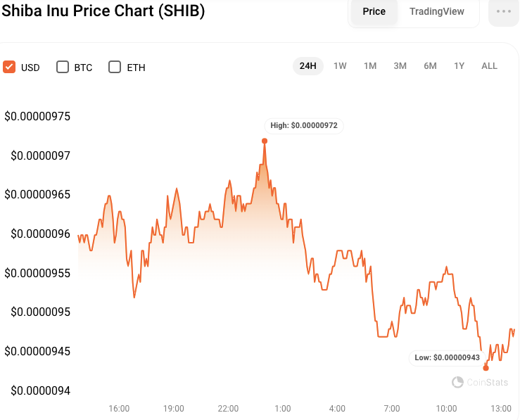Show the 1M price history
Image resolution: width=520 pixels, height=420 pixels.
[x=370, y=66]
